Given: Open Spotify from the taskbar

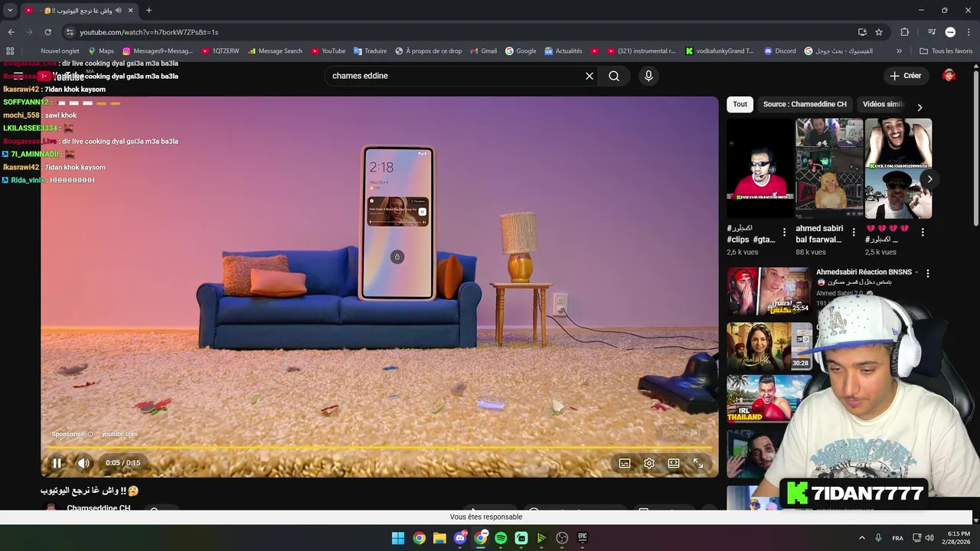Looking at the screenshot, I should tap(501, 538).
